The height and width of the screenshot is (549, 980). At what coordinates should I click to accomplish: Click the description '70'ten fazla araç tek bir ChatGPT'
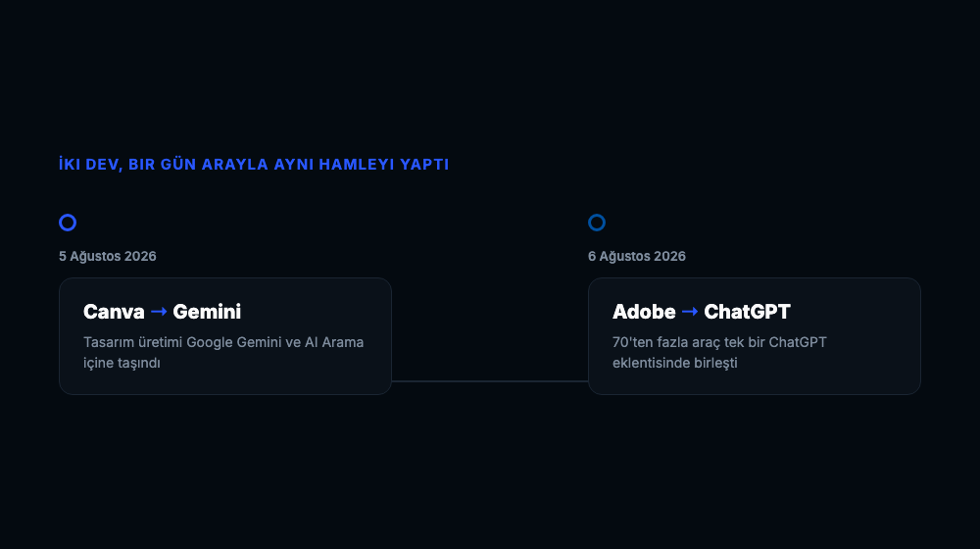[719, 352]
